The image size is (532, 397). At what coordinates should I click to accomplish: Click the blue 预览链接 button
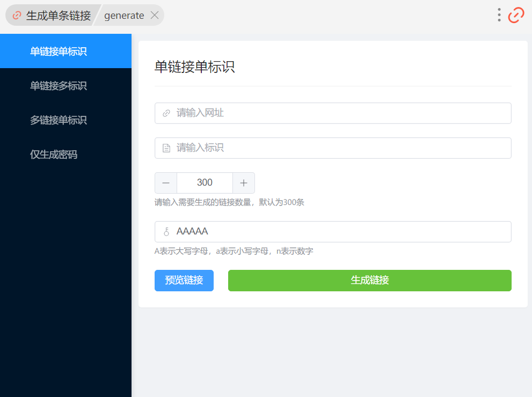click(184, 281)
